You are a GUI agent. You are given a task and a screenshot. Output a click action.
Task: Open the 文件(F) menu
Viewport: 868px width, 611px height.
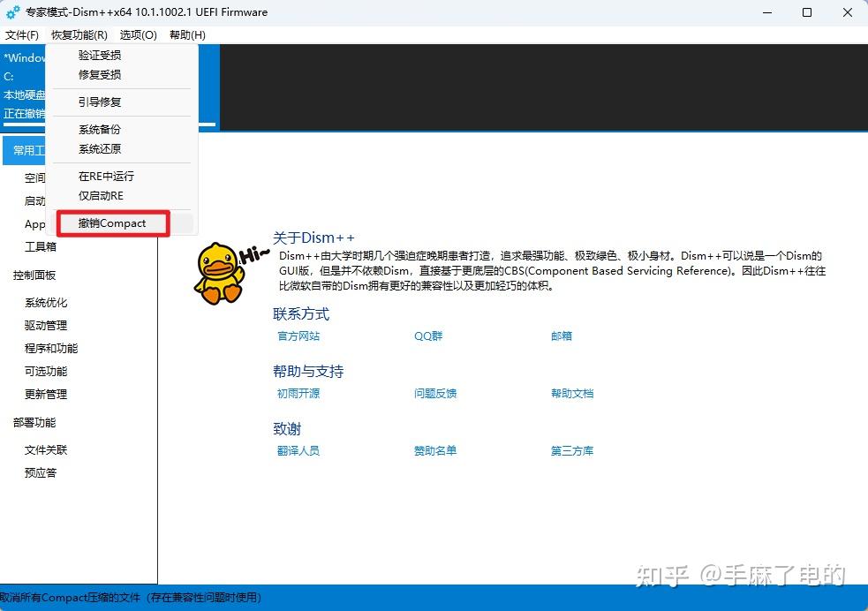tap(22, 35)
